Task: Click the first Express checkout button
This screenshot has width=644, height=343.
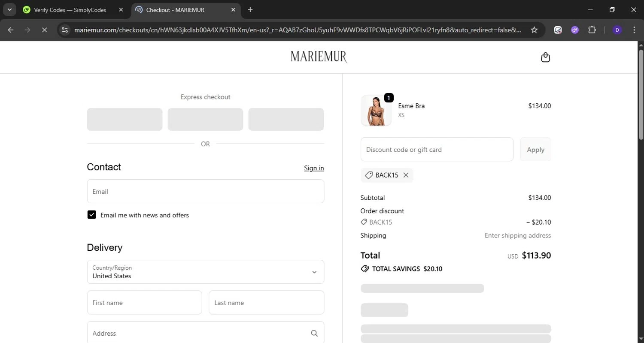Action: click(x=125, y=119)
